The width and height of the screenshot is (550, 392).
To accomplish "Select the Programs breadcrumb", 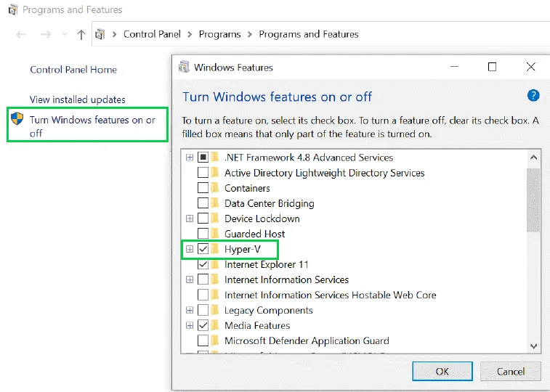I will click(219, 34).
